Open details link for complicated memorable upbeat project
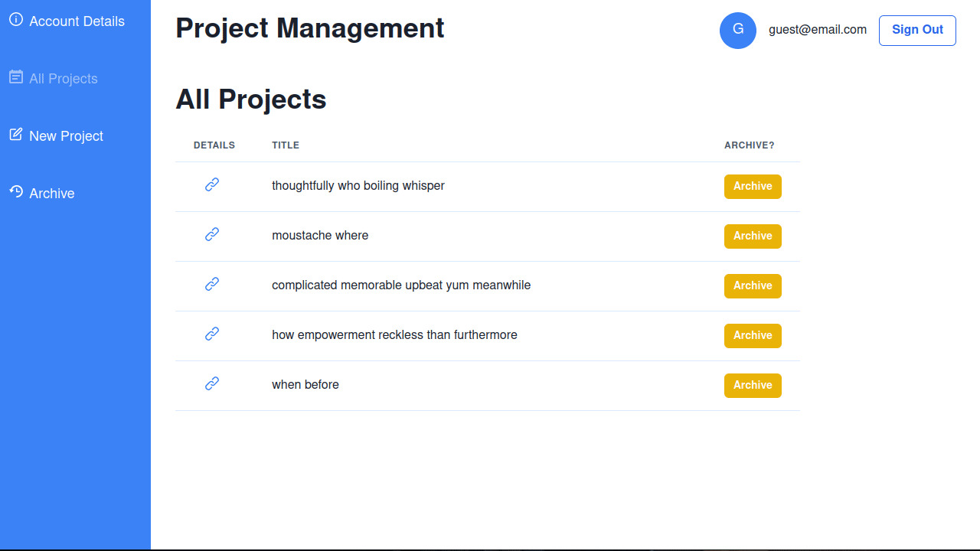The width and height of the screenshot is (980, 551). pyautogui.click(x=212, y=284)
